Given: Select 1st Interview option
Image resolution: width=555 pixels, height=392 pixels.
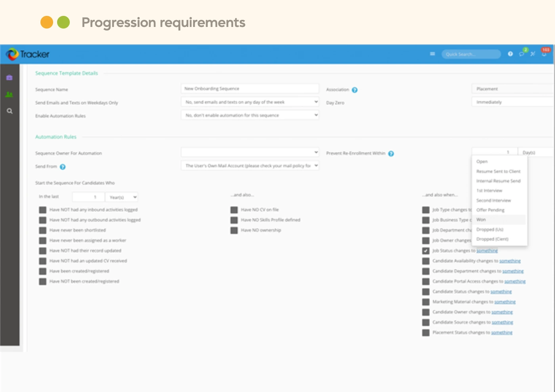Looking at the screenshot, I should pyautogui.click(x=499, y=191).
